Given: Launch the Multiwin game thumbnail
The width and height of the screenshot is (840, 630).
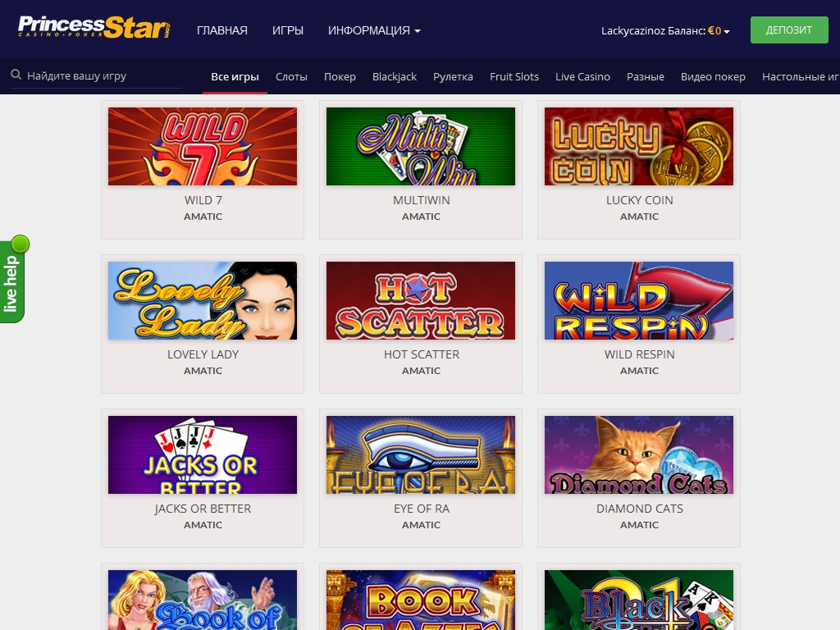Looking at the screenshot, I should point(421,146).
